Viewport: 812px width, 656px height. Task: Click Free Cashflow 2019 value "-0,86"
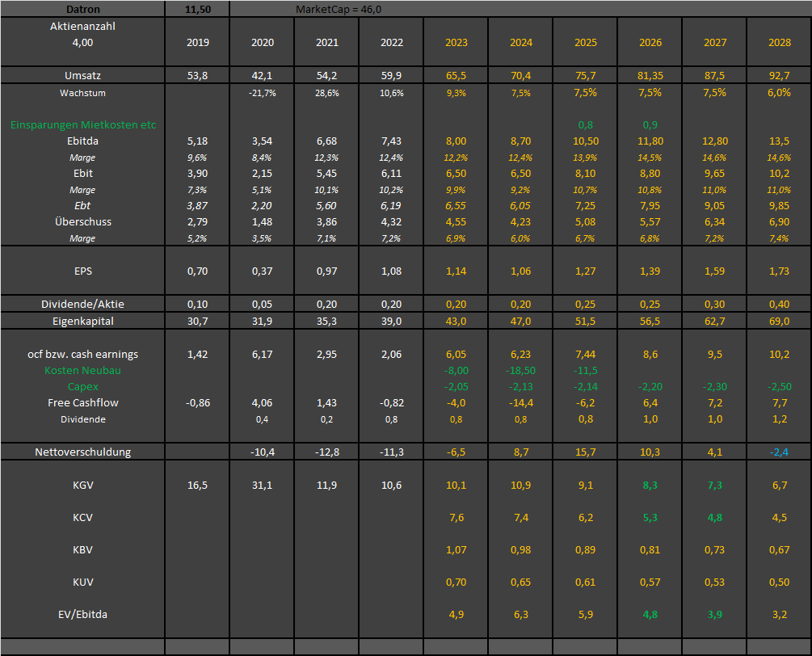tap(198, 402)
